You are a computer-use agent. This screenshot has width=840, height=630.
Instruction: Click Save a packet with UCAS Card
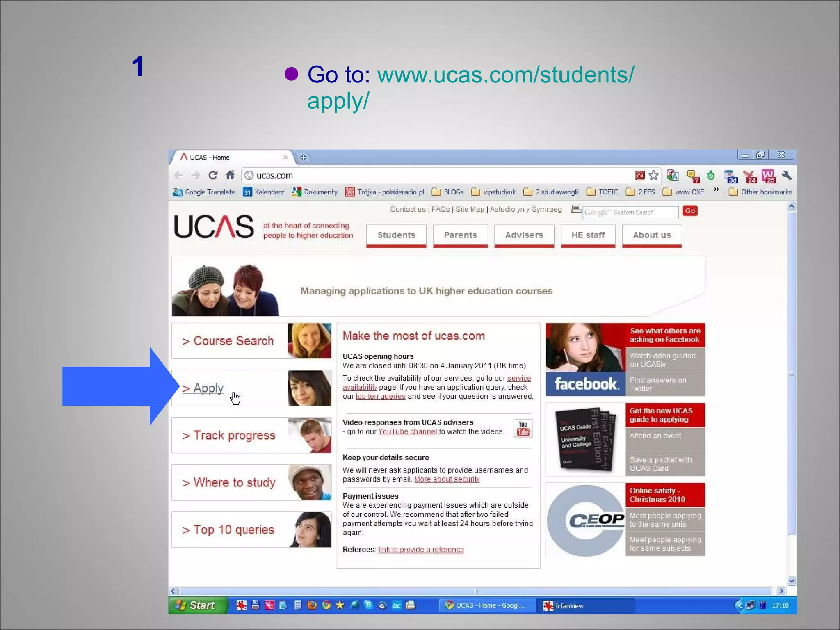coord(665,464)
